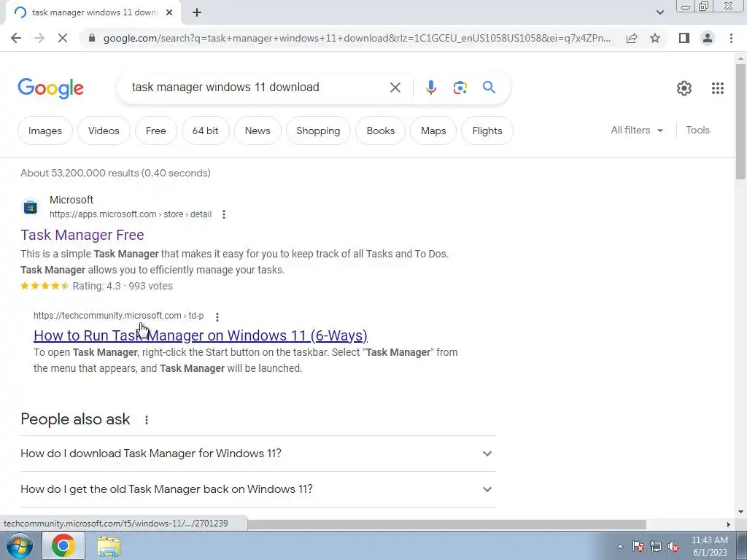The width and height of the screenshot is (747, 560).
Task: Click the scroll down arrow
Action: coord(740,512)
